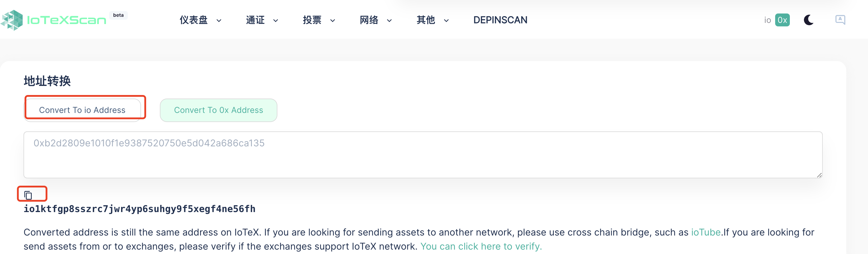Click the IoTeXScan wordmark text
This screenshot has height=254, width=868.
(x=66, y=20)
